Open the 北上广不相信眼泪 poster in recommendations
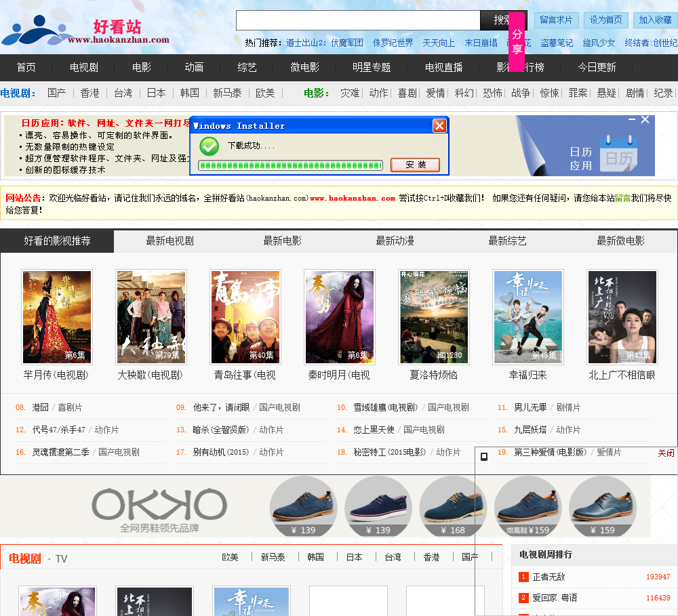Screen dimensions: 678x616 click(622, 317)
